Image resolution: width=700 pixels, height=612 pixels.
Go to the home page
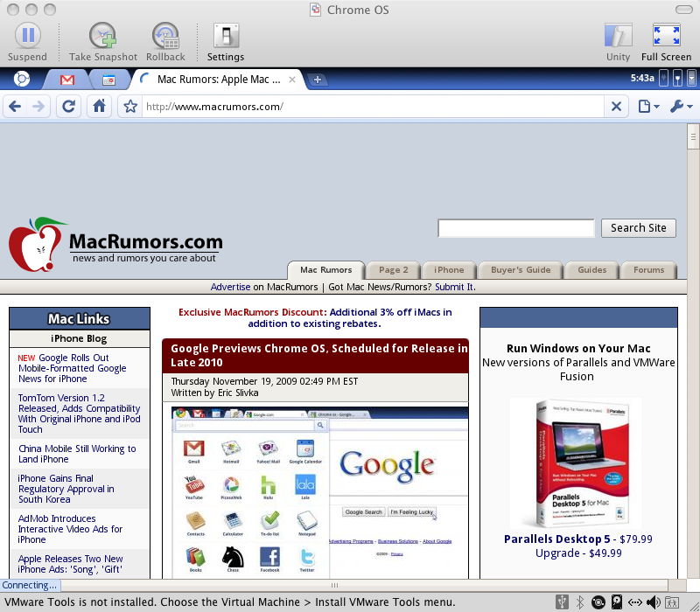pos(99,106)
